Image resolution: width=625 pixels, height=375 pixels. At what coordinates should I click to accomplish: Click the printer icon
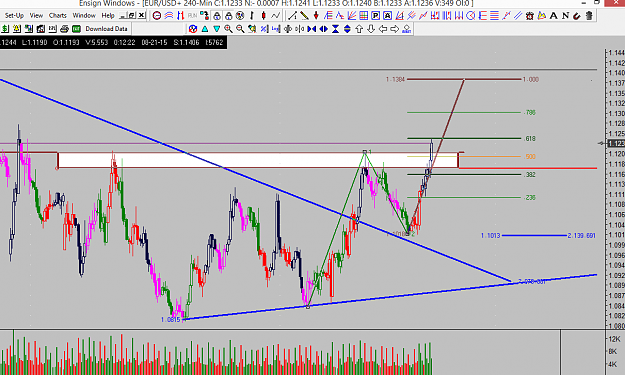(x=64, y=29)
